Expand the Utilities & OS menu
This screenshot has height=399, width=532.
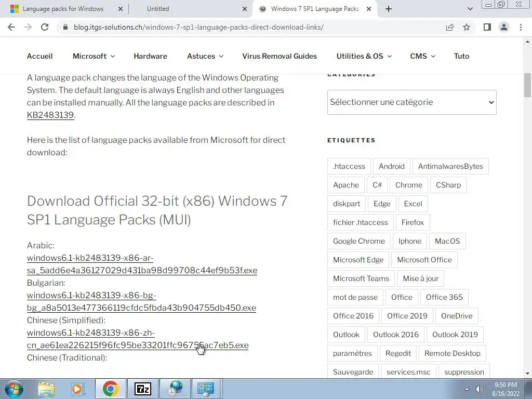364,56
